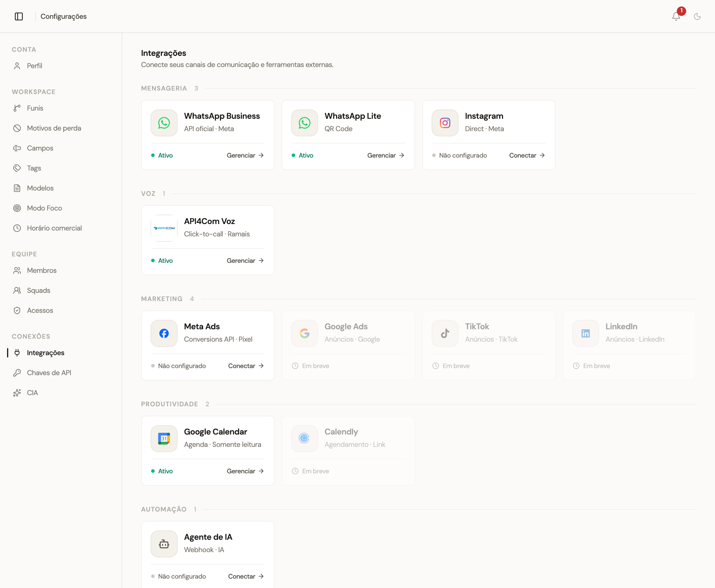Click the Agente de IA robot icon
Screen dimensions: 715x588
164,544
